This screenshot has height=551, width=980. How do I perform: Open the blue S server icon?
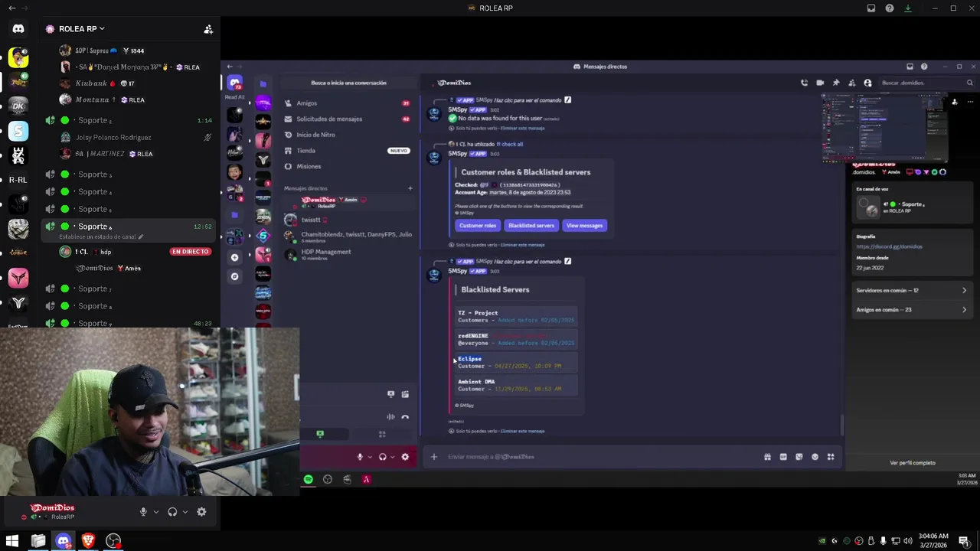click(x=18, y=131)
